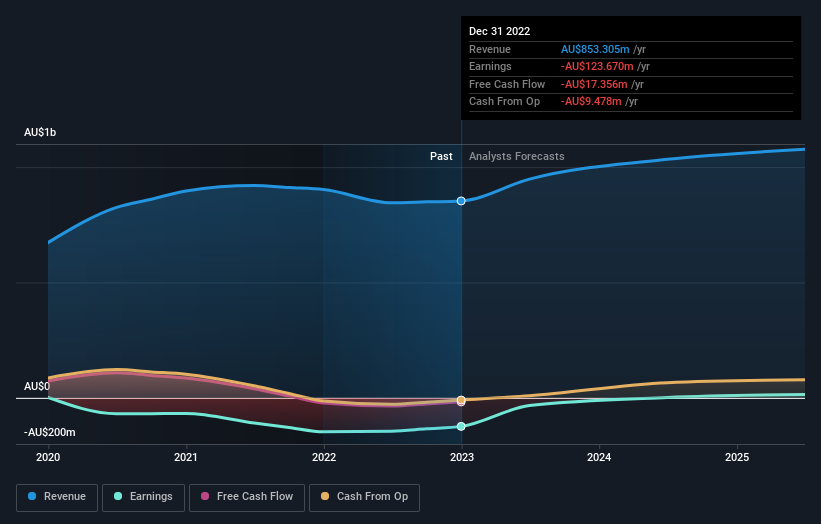The height and width of the screenshot is (524, 821).
Task: Click the Analysts Forecasts label
Action: pos(517,157)
